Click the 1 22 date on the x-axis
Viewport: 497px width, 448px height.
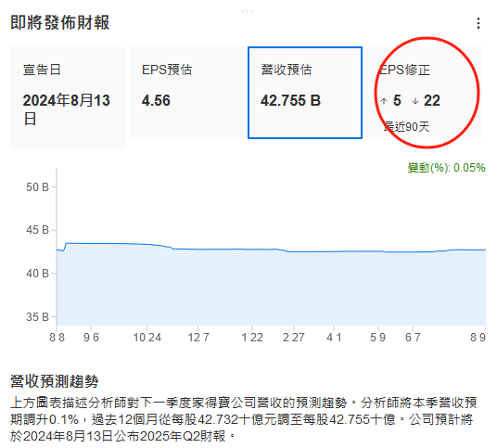click(x=252, y=338)
